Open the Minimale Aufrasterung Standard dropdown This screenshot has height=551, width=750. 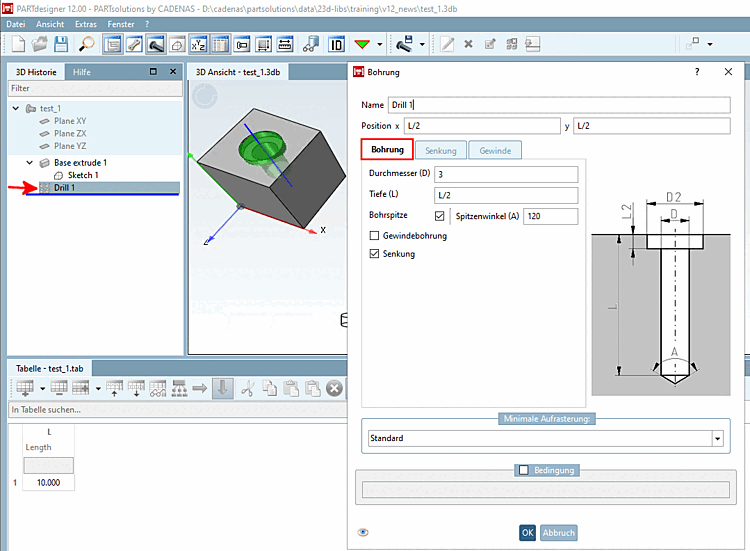point(717,438)
